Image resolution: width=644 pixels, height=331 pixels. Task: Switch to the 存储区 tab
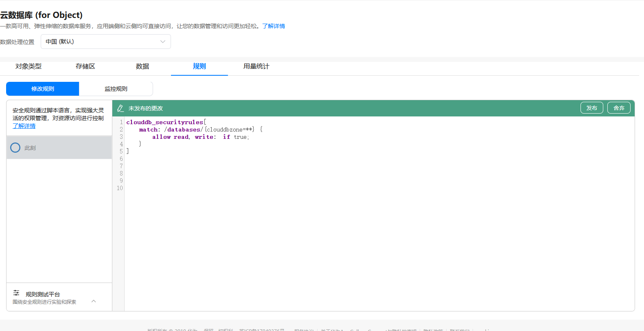pyautogui.click(x=85, y=66)
